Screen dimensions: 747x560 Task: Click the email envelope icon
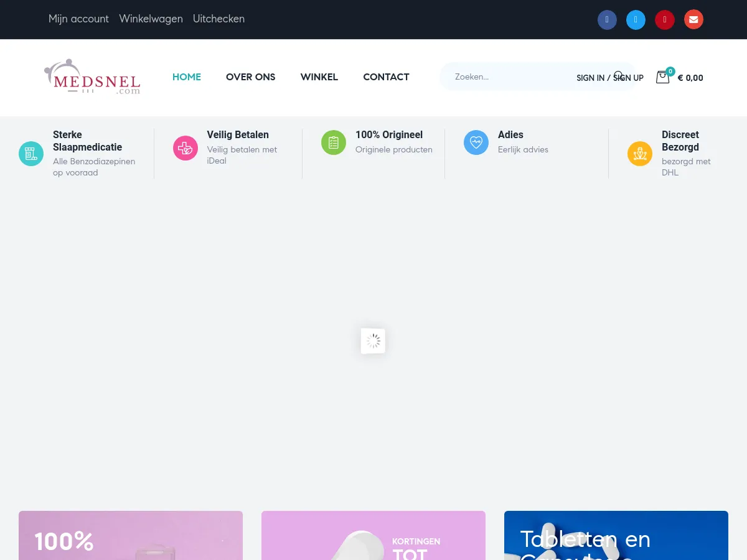click(693, 19)
